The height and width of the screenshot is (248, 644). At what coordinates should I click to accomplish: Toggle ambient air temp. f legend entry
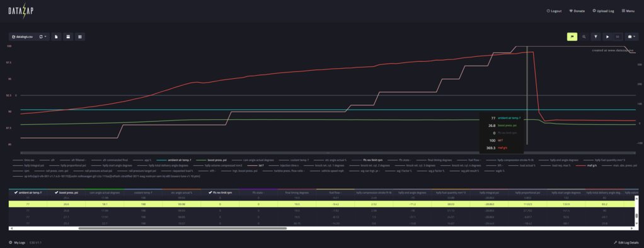point(173,160)
